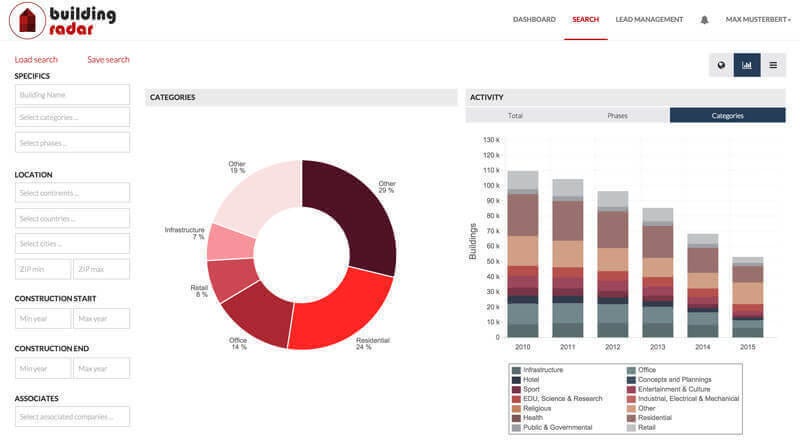Toggle Hotel legend swatch
The width and height of the screenshot is (800, 440).
[x=516, y=380]
